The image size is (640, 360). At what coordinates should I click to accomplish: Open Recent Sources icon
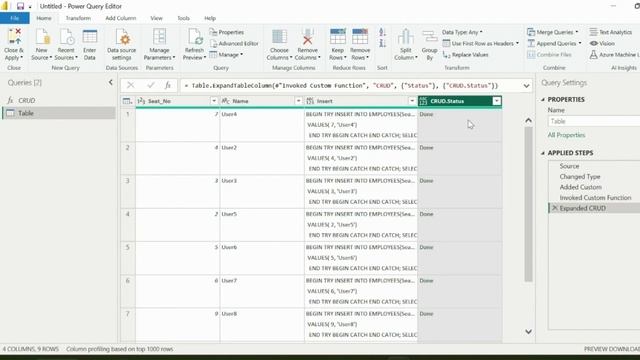(x=66, y=37)
